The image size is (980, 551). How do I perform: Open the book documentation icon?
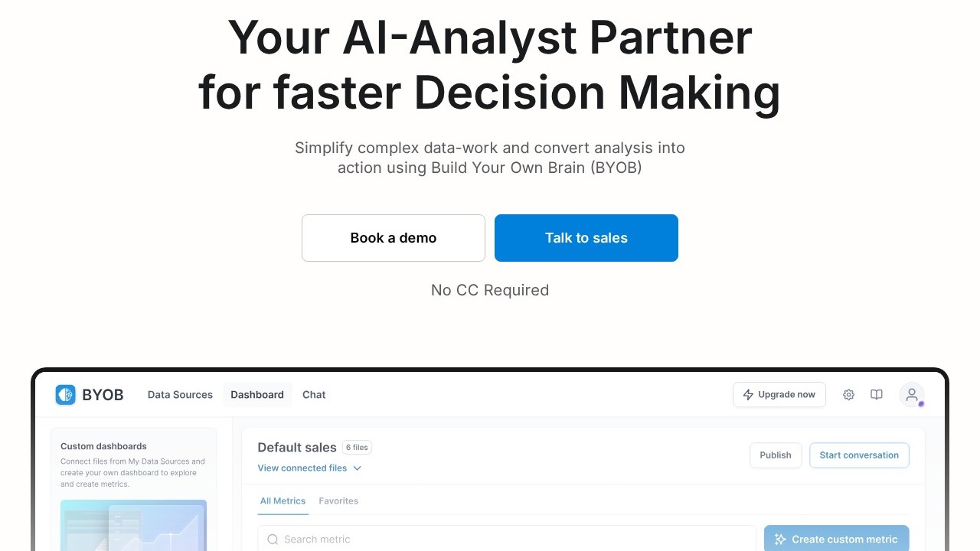point(877,395)
